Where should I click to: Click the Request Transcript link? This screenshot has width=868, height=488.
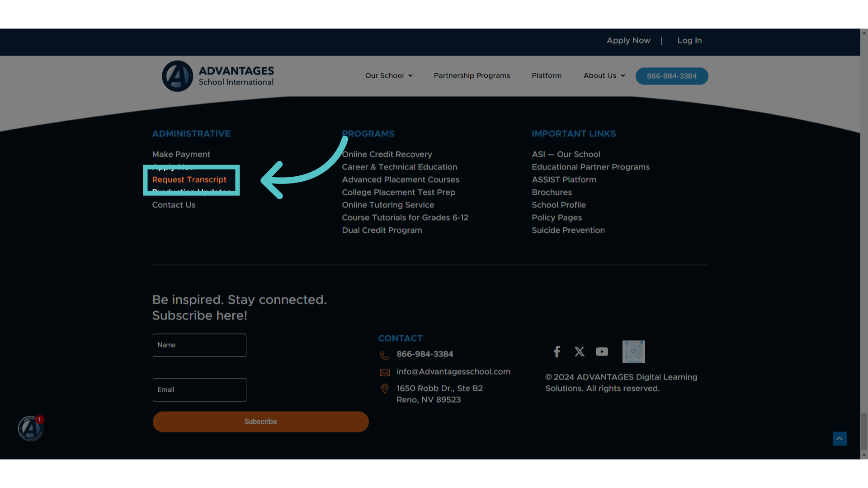tap(189, 179)
